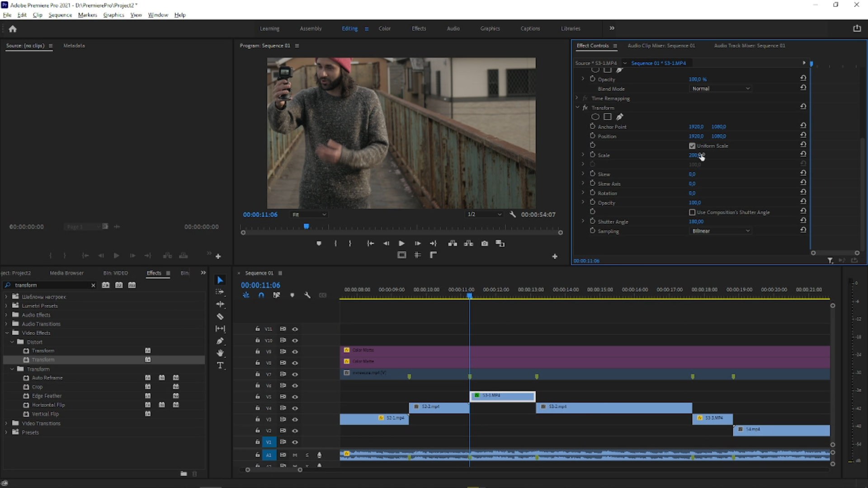Toggle Snap in Timeline magnet icon

tap(261, 295)
